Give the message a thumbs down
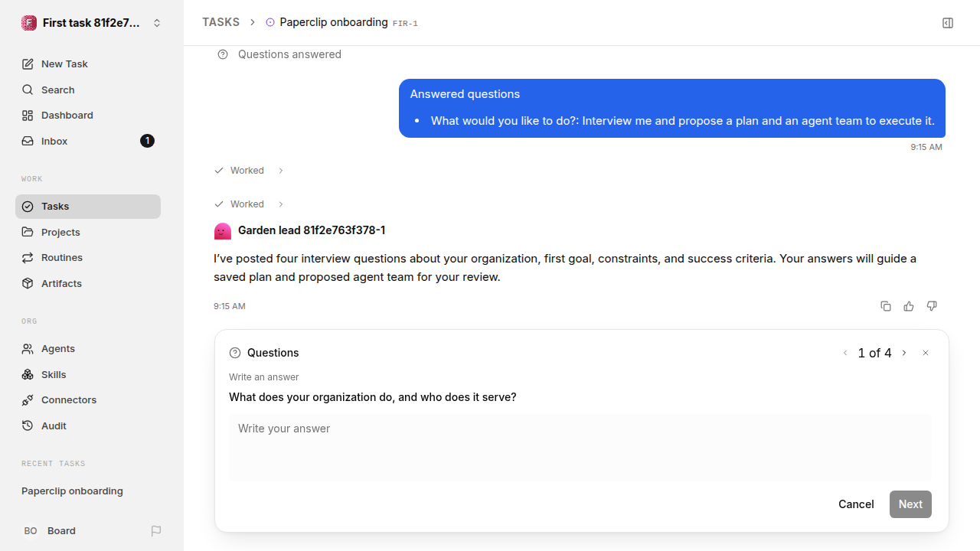The width and height of the screenshot is (980, 551). click(x=932, y=306)
